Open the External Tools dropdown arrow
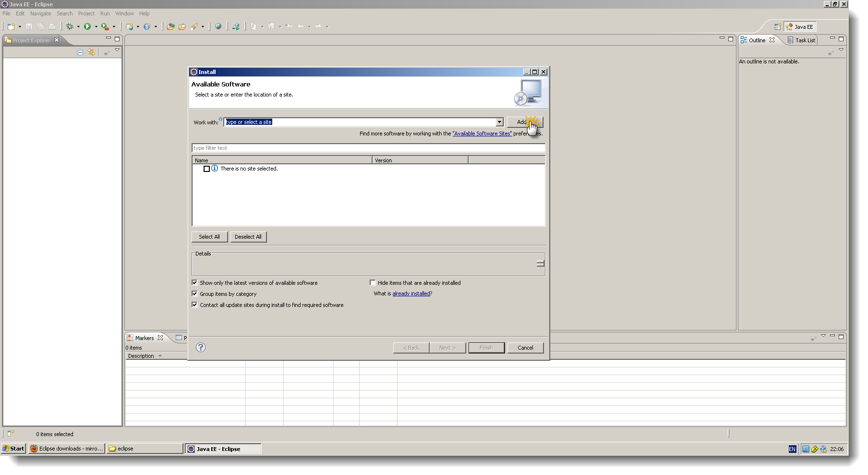 (x=114, y=26)
